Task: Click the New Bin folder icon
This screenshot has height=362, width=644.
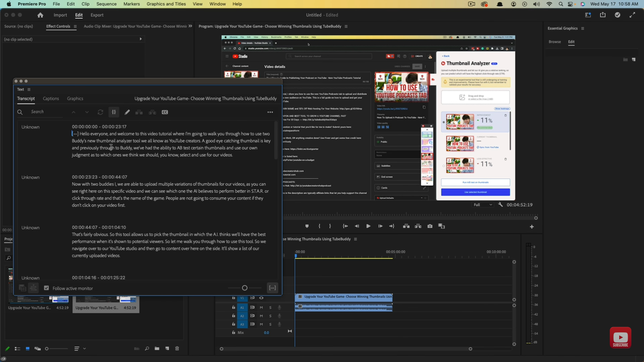Action: 156,349
